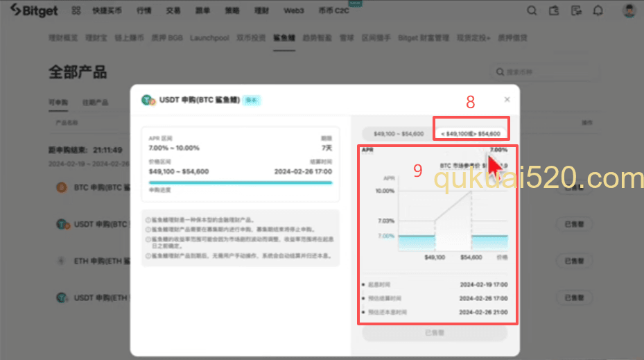Open the wallet assets icon
The width and height of the screenshot is (644, 360).
(554, 10)
